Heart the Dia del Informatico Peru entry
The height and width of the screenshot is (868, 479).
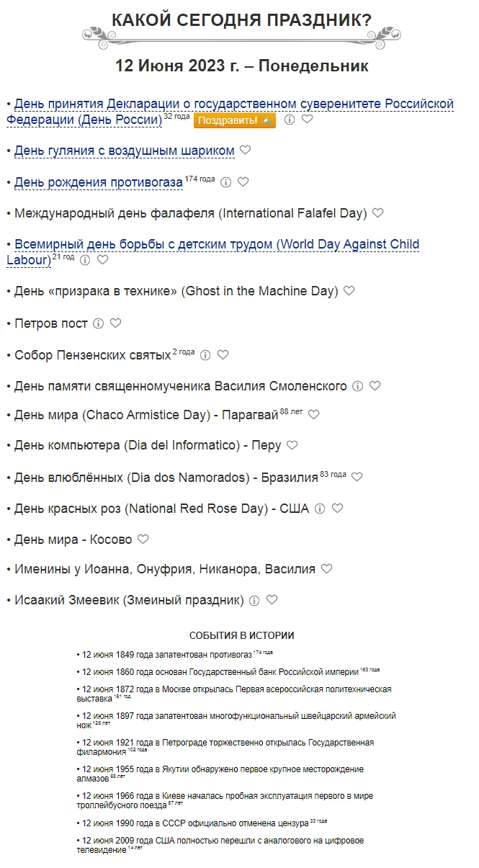coord(292,445)
